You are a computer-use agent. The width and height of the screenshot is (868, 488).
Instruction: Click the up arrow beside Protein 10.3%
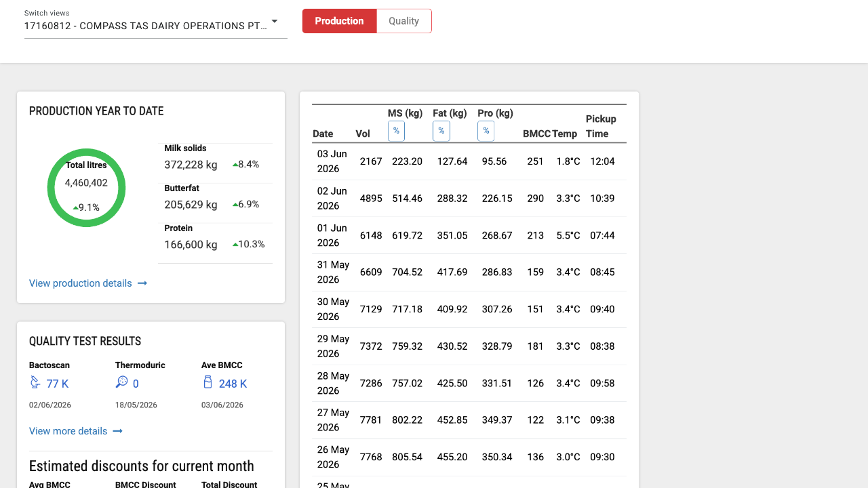pos(235,245)
